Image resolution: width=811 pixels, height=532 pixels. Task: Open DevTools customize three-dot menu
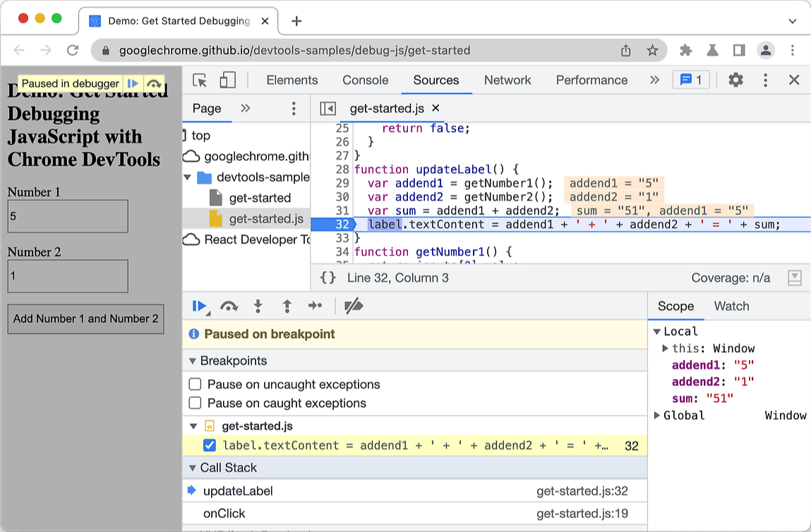click(766, 80)
